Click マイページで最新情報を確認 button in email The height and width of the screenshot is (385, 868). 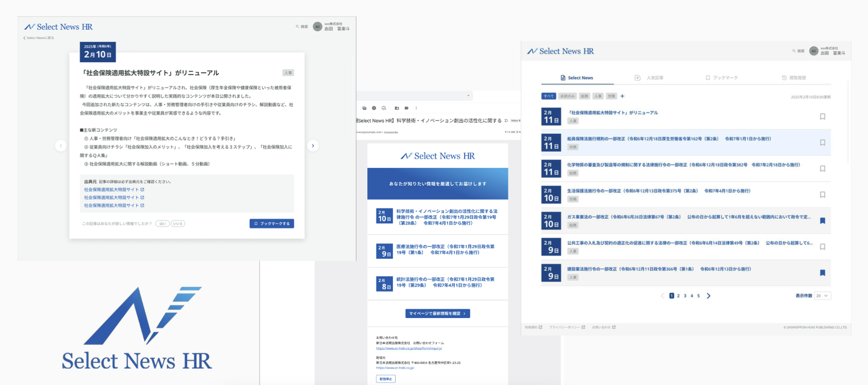pos(437,313)
